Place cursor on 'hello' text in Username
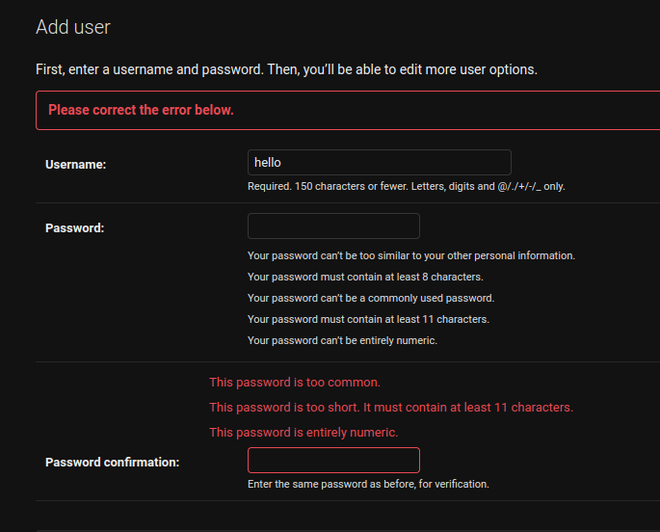Viewport: 660px width, 532px height. [x=270, y=162]
